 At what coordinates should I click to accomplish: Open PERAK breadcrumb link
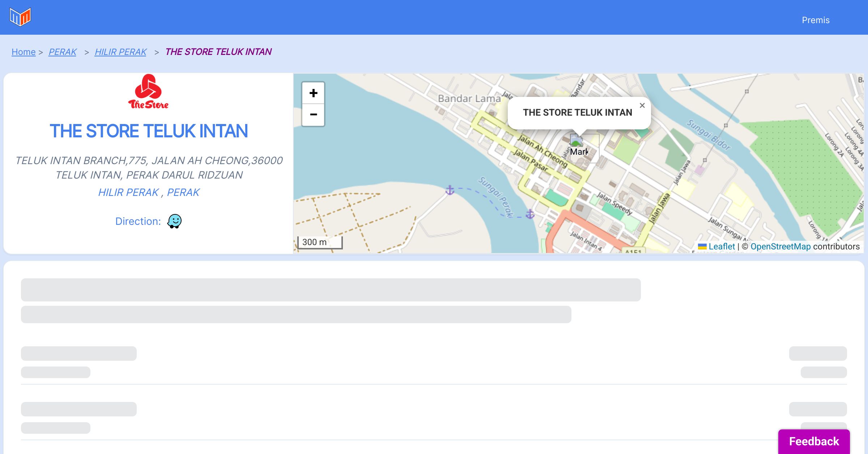coord(63,52)
